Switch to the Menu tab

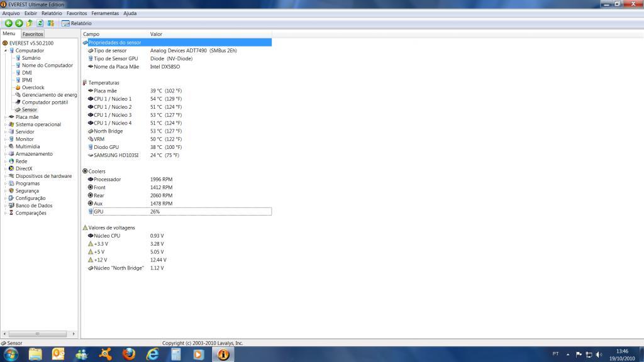pyautogui.click(x=9, y=34)
